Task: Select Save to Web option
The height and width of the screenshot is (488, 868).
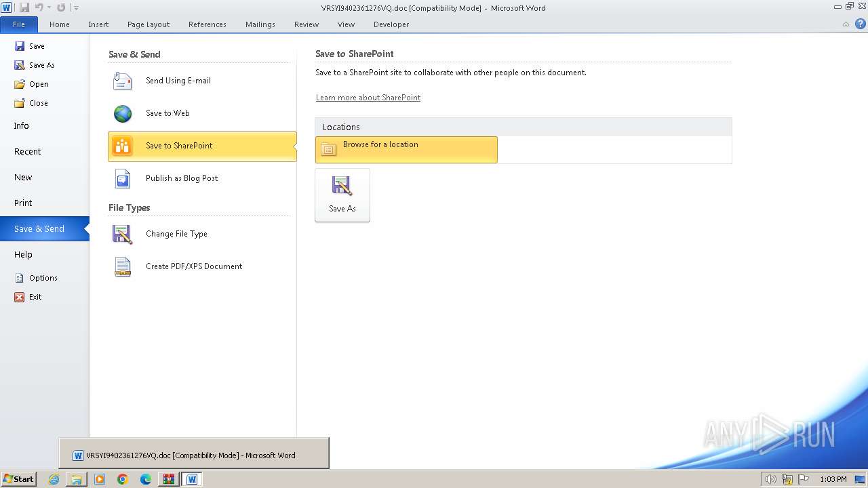Action: click(202, 113)
